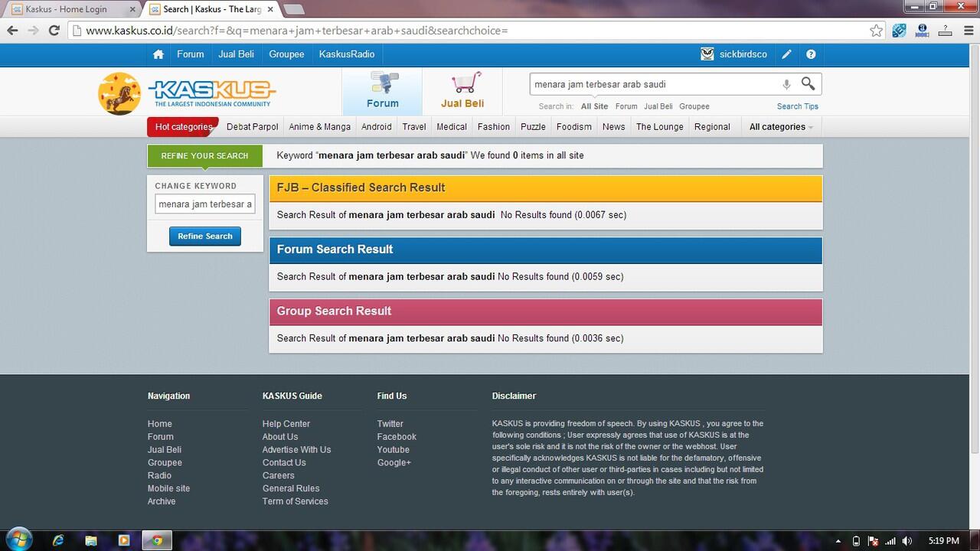This screenshot has width=980, height=551.
Task: Click Chrome icon in taskbar
Action: tap(157, 540)
